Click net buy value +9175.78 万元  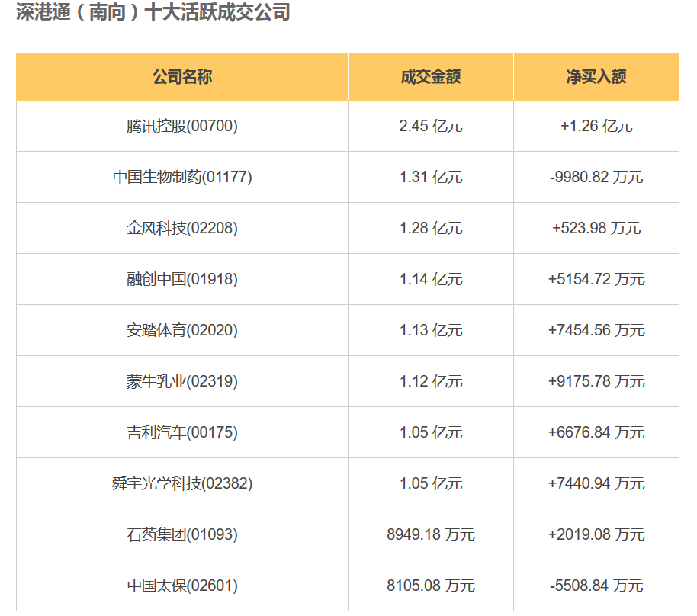[x=596, y=382]
